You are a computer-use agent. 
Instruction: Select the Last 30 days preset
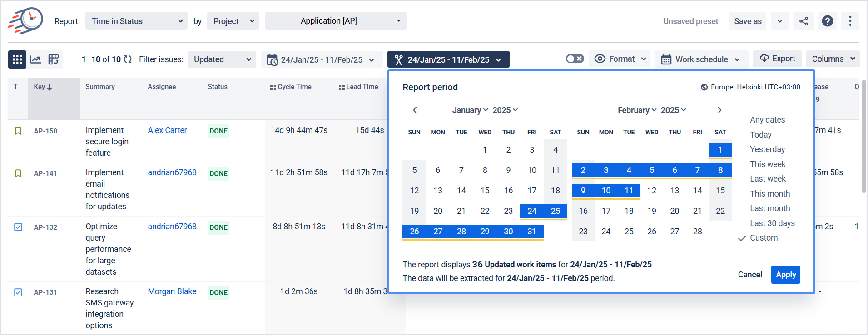point(772,223)
